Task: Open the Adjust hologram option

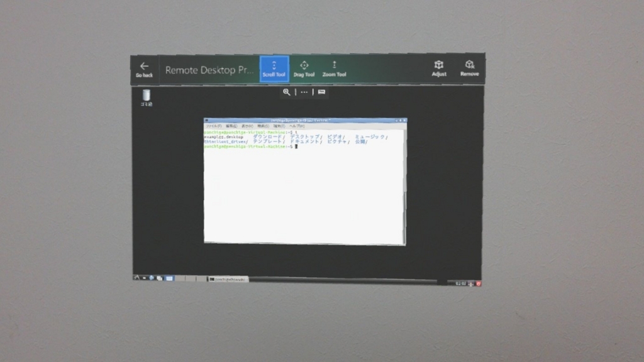Action: coord(438,68)
